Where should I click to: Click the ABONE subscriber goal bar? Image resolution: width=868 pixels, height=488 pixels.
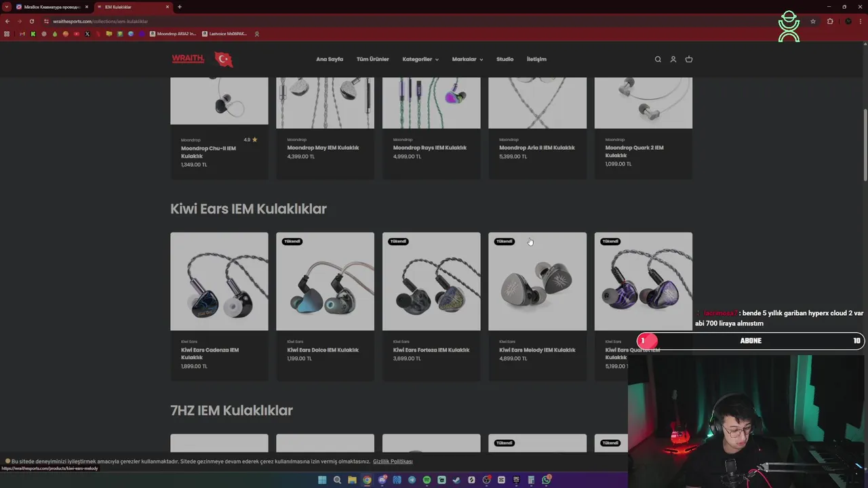pos(749,341)
